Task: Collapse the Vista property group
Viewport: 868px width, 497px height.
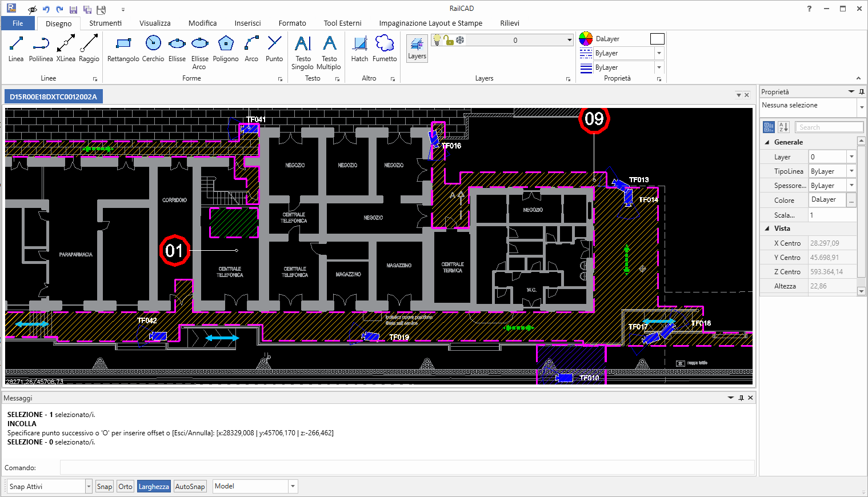Action: tap(767, 229)
